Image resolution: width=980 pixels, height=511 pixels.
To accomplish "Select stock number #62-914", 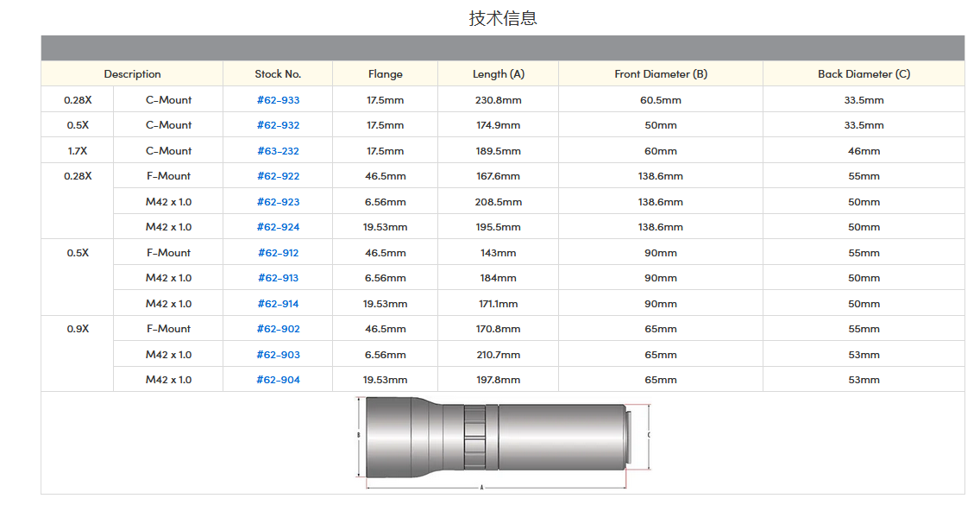I will 278,304.
